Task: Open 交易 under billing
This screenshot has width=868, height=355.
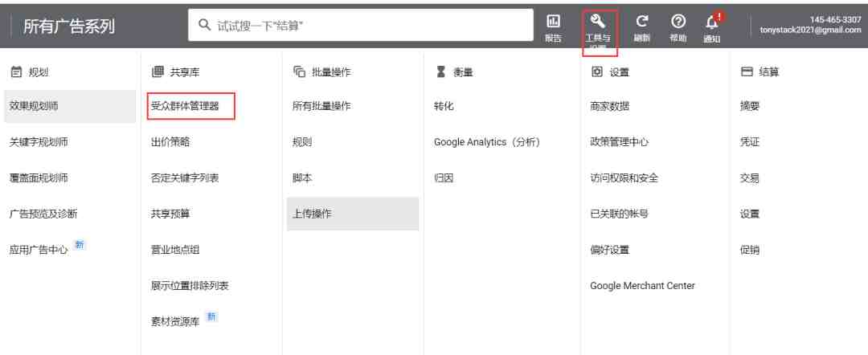Action: 750,178
